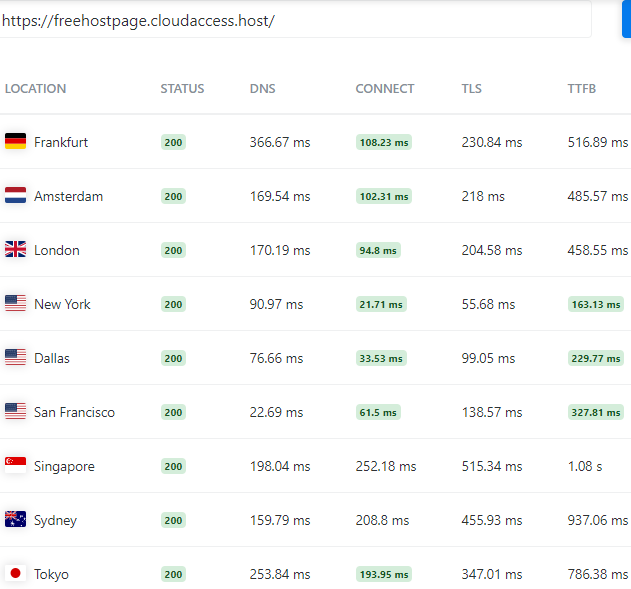This screenshot has height=589, width=631.
Task: Click the 327.81 ms TTFB badge for San Francisco
Action: coord(595,413)
